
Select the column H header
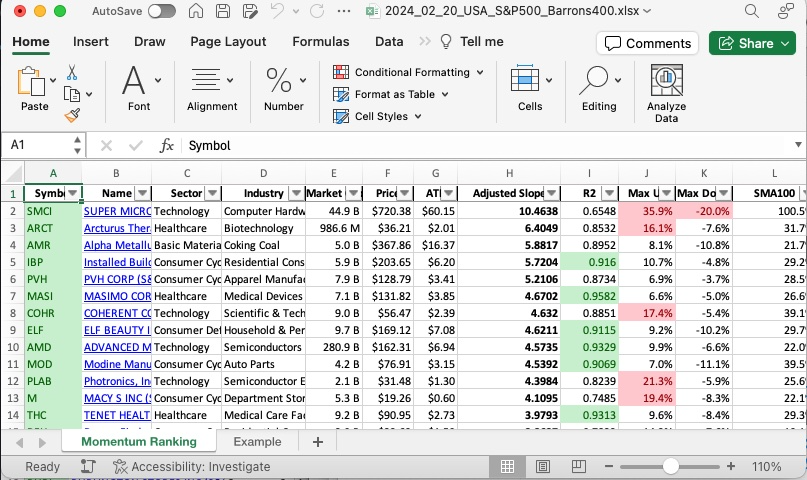[x=509, y=173]
